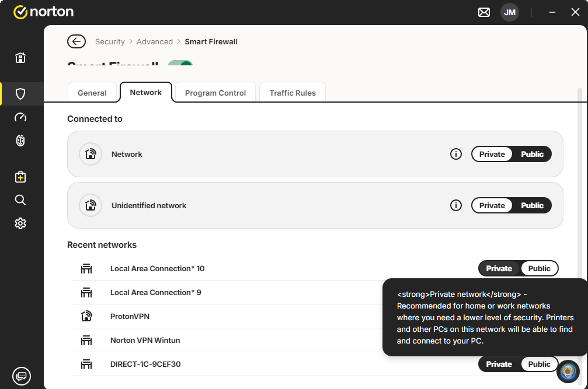
Task: Click the search magnifier sidebar icon
Action: 20,200
